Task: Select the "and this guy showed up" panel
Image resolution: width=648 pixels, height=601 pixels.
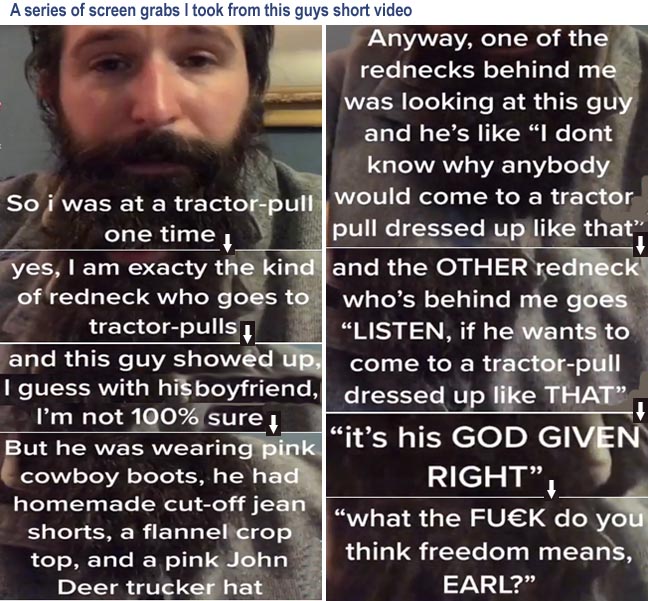Action: 161,388
